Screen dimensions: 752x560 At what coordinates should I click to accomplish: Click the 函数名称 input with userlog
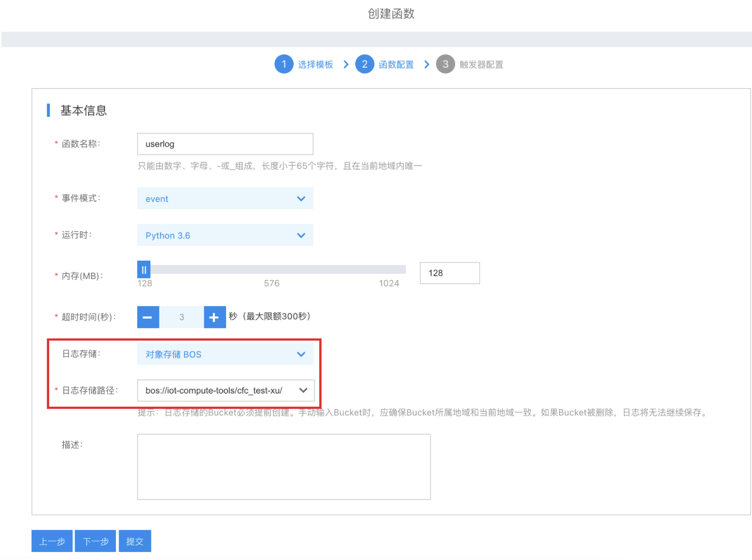pos(225,144)
